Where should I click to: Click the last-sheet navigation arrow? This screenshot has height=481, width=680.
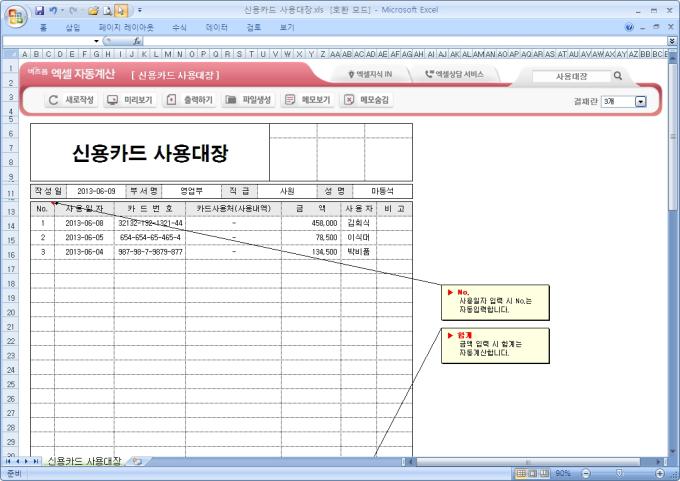36,461
